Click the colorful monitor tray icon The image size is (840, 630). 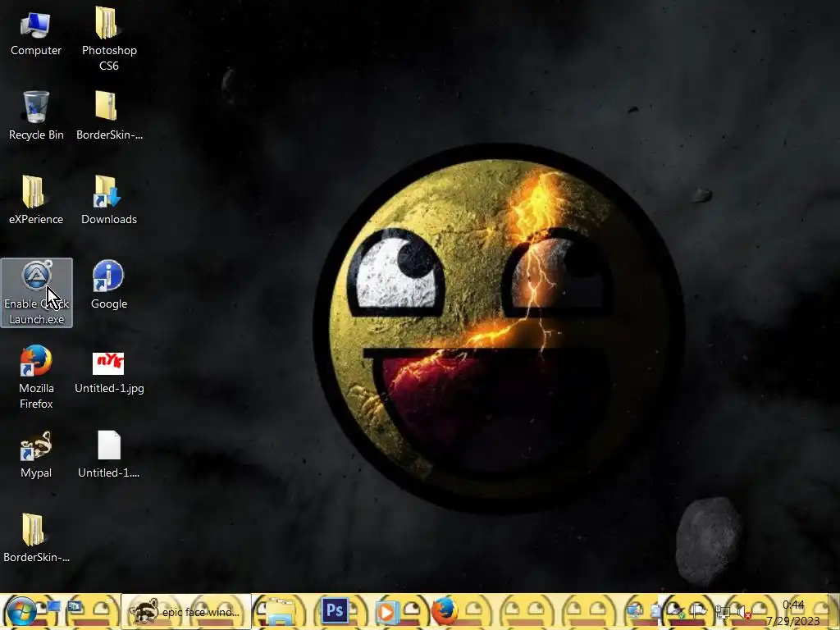point(635,610)
